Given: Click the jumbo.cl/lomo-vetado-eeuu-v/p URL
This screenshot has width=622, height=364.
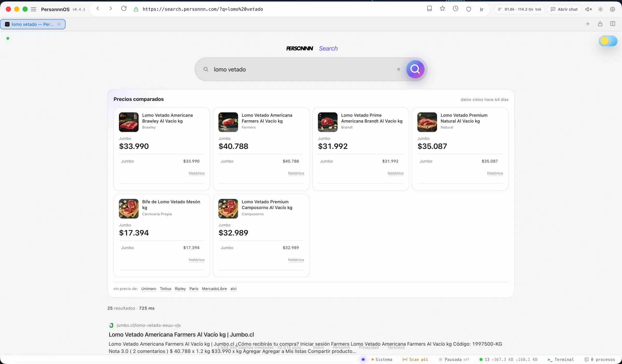Looking at the screenshot, I should coord(149,325).
